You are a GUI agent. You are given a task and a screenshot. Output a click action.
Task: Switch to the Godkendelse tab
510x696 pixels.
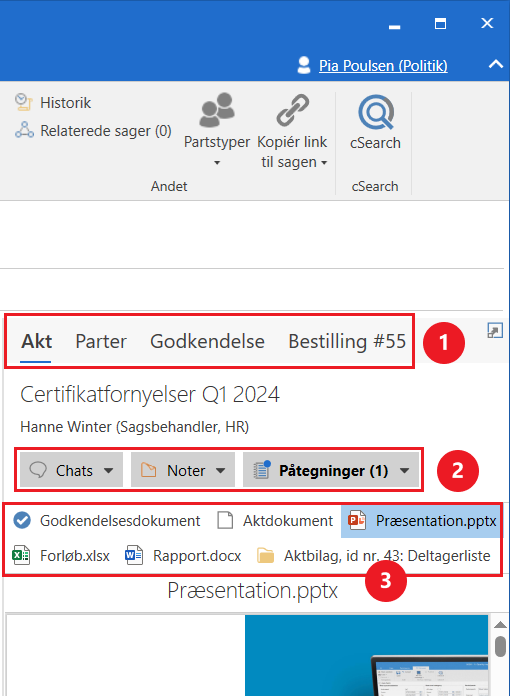click(207, 341)
